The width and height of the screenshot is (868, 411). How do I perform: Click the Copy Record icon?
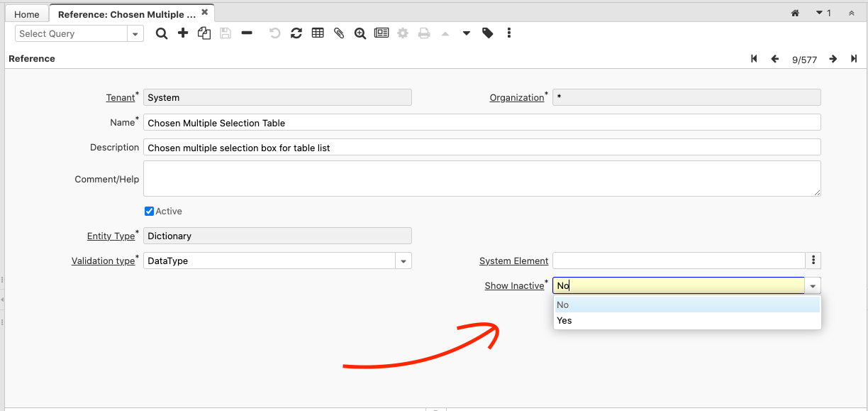pos(204,33)
